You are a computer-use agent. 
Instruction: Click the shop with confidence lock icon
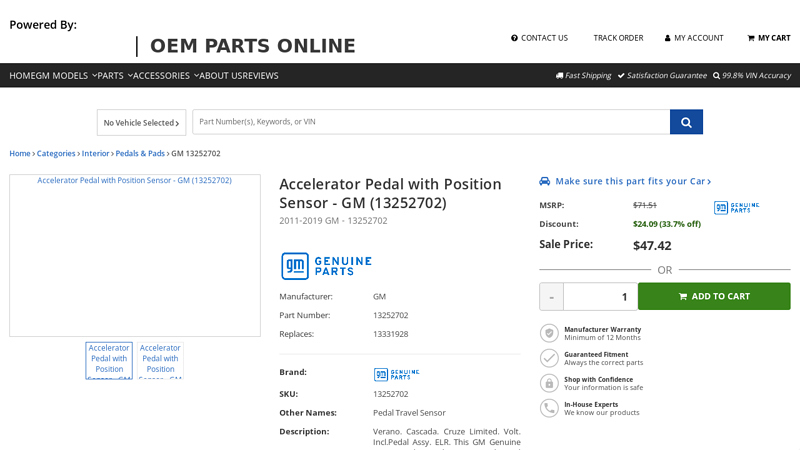coord(549,383)
